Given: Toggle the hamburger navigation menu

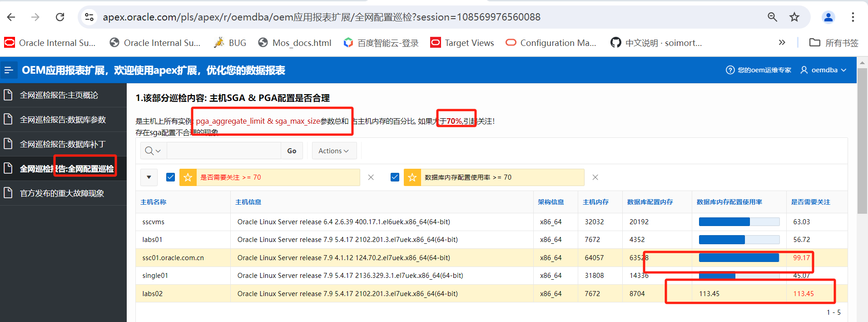Looking at the screenshot, I should point(9,70).
